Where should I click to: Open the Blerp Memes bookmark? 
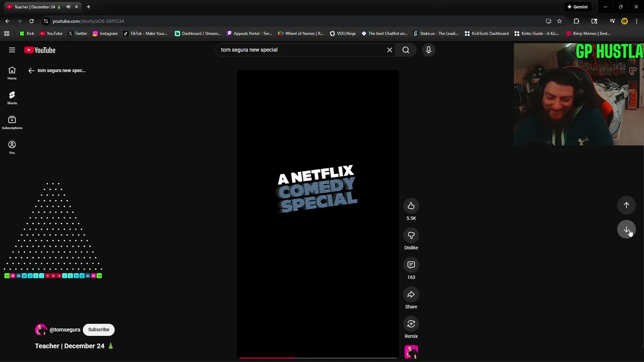pyautogui.click(x=588, y=34)
